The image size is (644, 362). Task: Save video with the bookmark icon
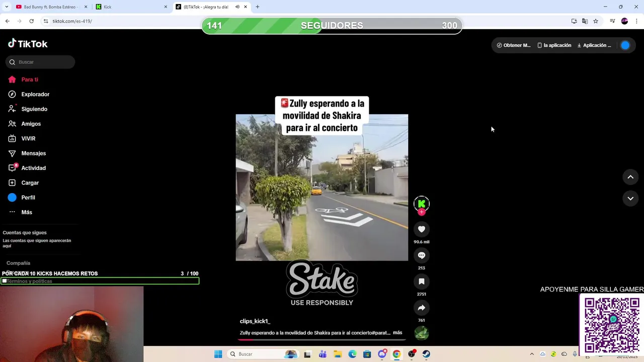tap(422, 282)
